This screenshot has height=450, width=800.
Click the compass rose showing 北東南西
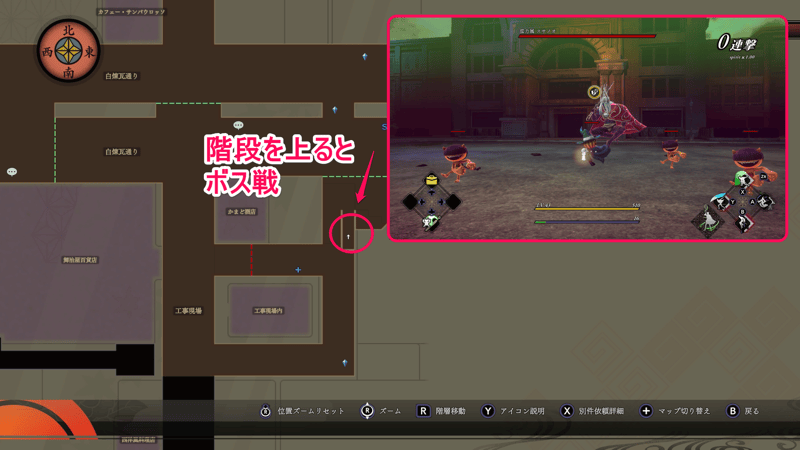pyautogui.click(x=67, y=53)
